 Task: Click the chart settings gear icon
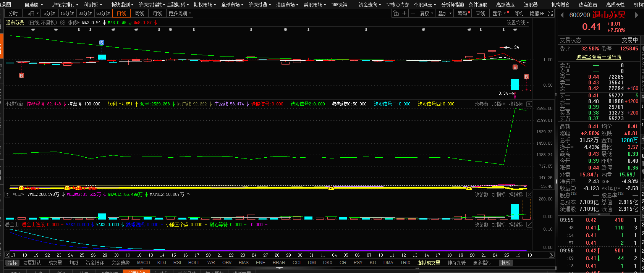pyautogui.click(x=63, y=23)
